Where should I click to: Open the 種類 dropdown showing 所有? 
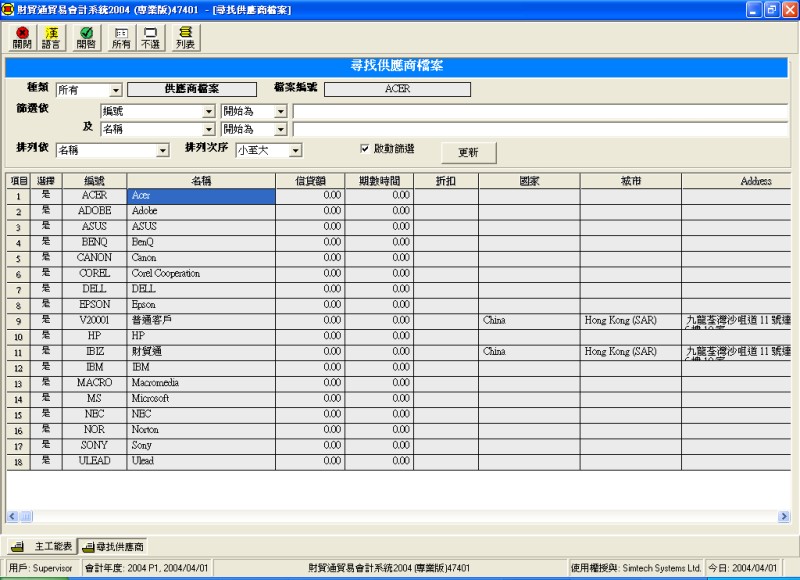pyautogui.click(x=116, y=90)
